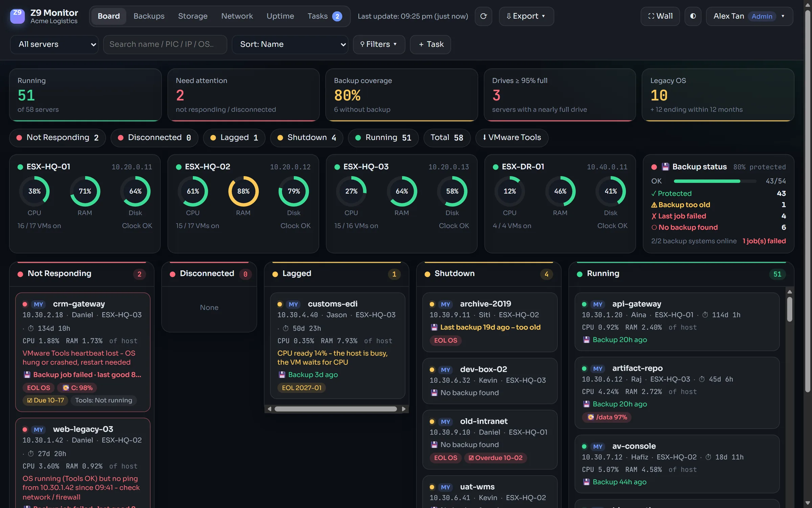This screenshot has height=508, width=812.
Task: Toggle the Shutdown status filter chip
Action: click(307, 138)
